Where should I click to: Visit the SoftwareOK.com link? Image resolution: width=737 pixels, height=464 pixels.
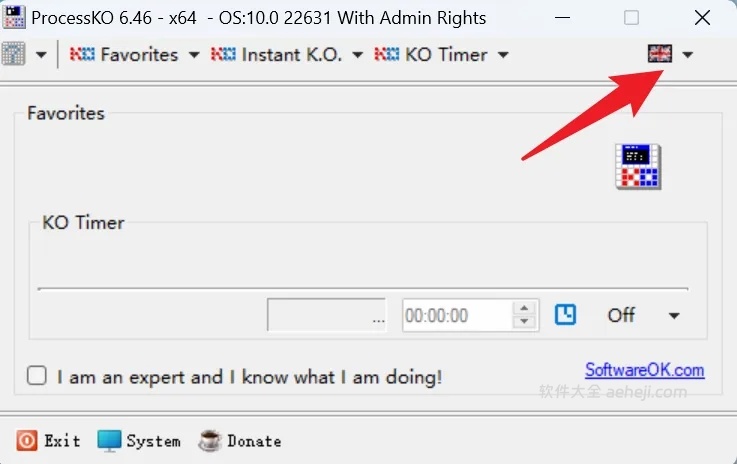point(644,370)
